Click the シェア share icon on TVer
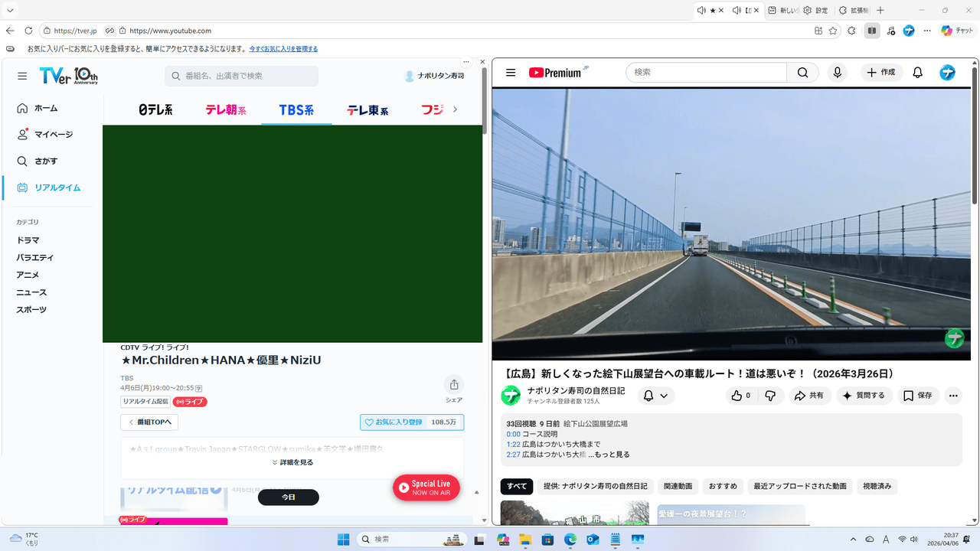 pos(453,384)
